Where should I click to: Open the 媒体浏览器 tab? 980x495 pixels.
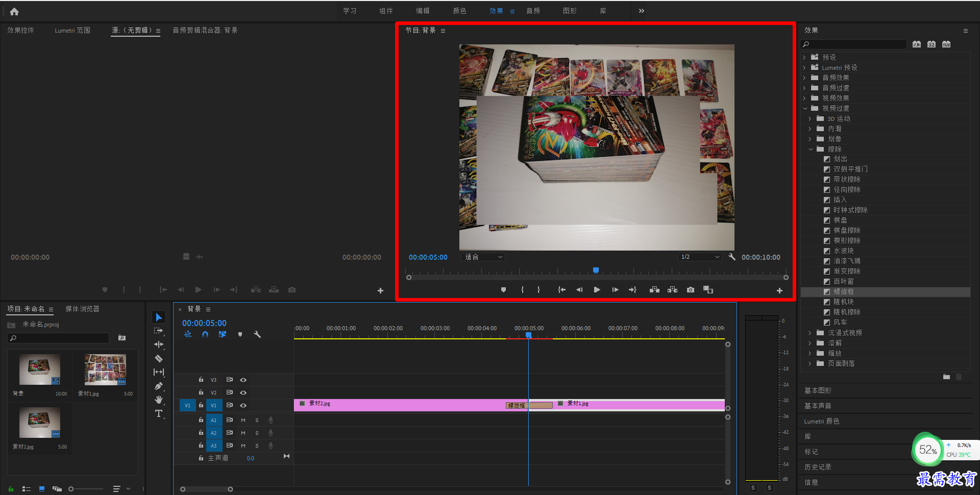pos(82,309)
